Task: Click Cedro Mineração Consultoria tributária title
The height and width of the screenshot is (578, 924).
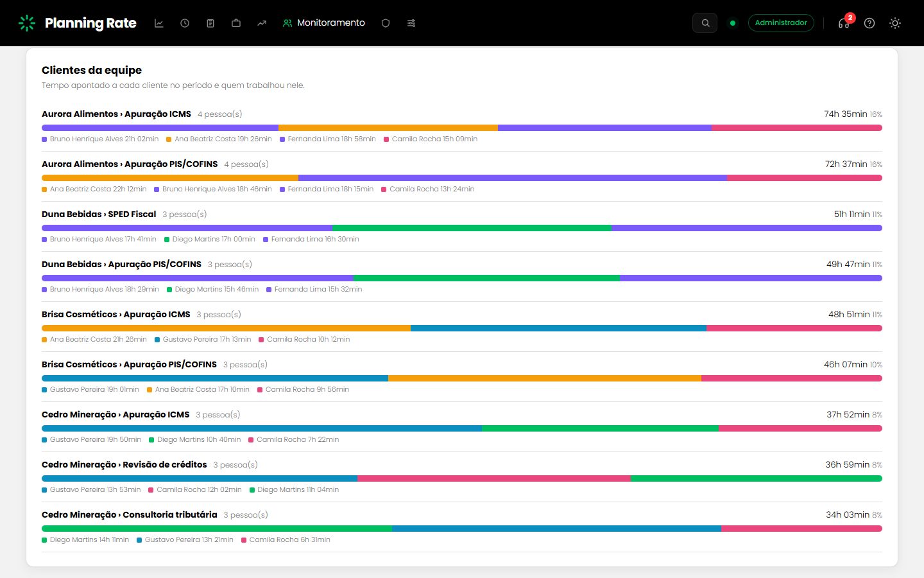Action: [x=130, y=514]
